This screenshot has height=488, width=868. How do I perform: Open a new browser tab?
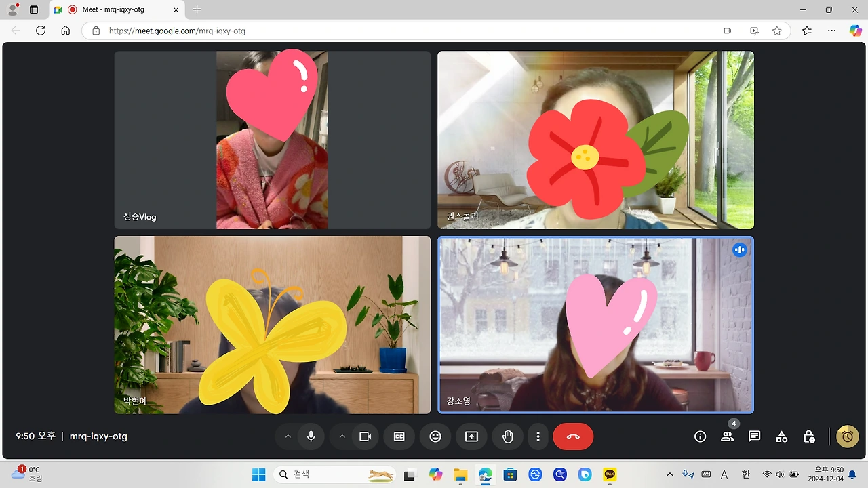(x=197, y=9)
